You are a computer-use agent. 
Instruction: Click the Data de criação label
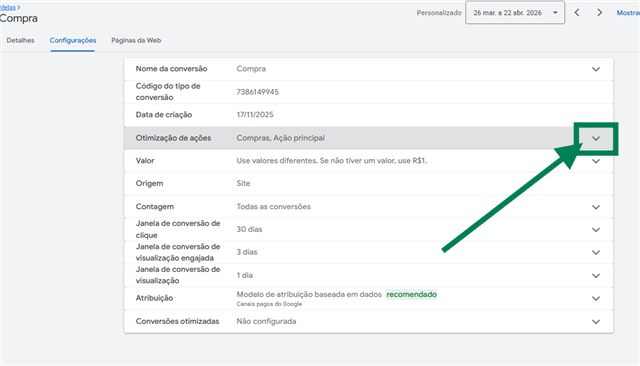(164, 115)
